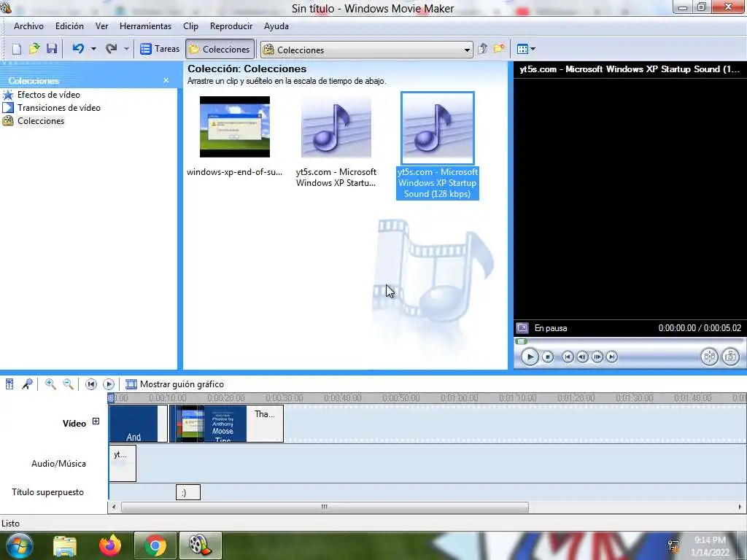The image size is (747, 560).
Task: Split the clip at current frame
Action: point(709,357)
